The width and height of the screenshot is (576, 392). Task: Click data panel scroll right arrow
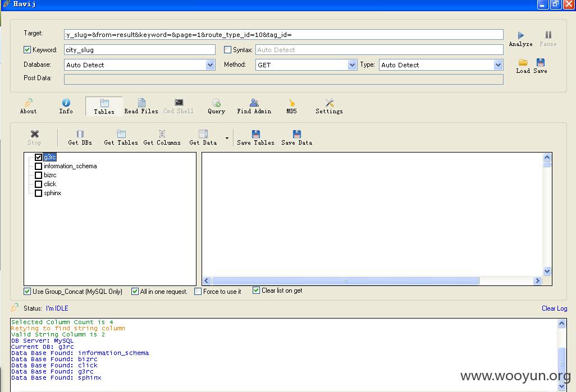[537, 281]
